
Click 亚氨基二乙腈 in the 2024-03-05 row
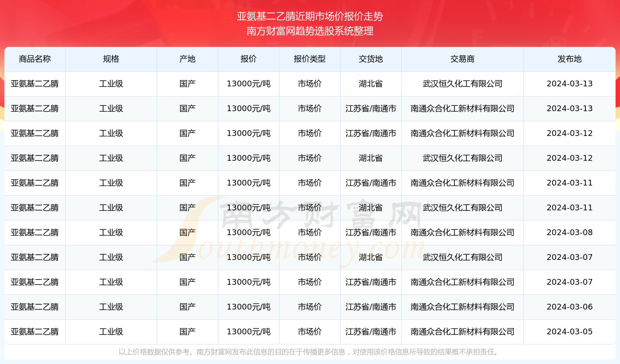click(35, 332)
